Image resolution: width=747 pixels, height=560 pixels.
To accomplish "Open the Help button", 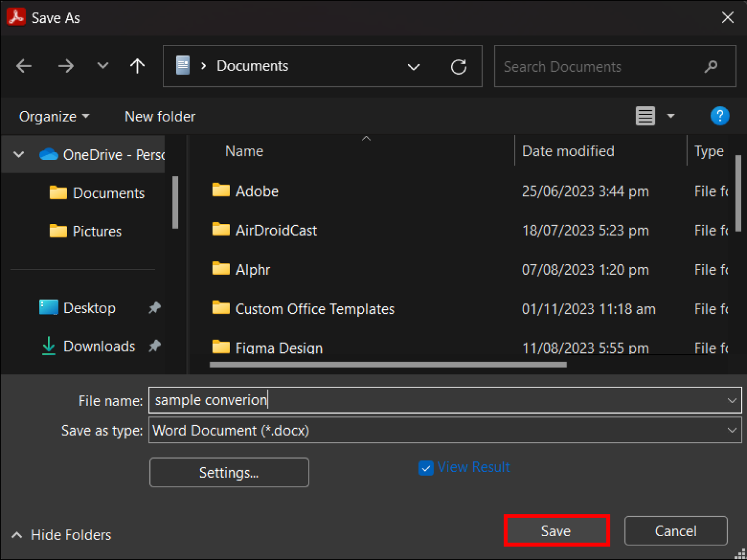I will [720, 116].
